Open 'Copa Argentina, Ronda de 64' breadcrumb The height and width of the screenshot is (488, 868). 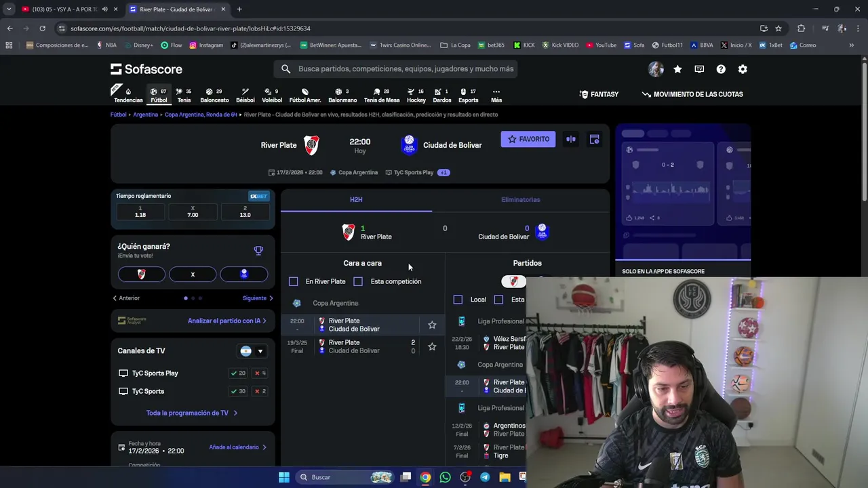coord(201,115)
